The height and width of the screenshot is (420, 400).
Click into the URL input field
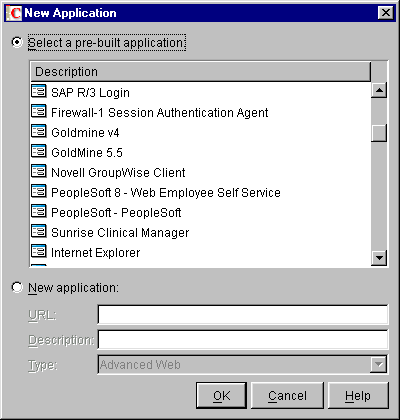click(x=243, y=314)
